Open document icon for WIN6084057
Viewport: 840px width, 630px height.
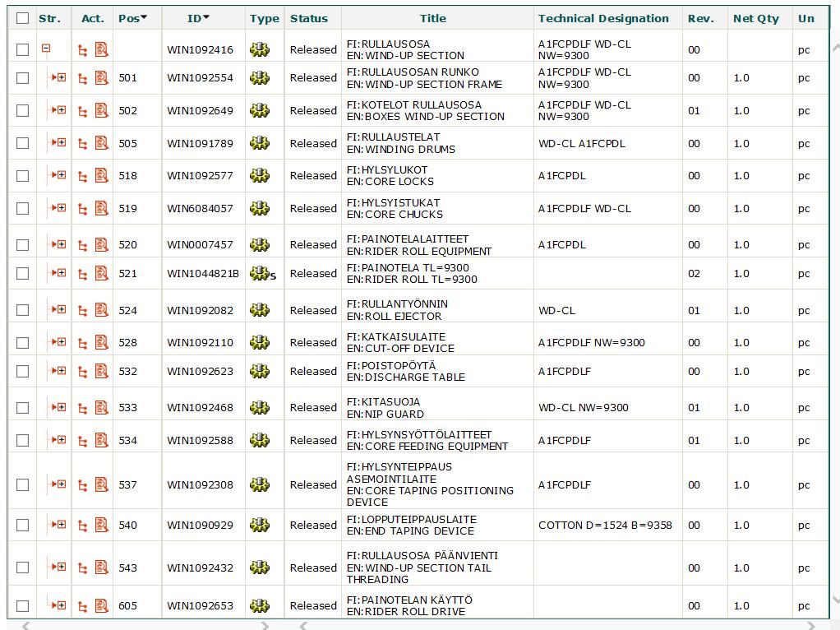tap(101, 208)
